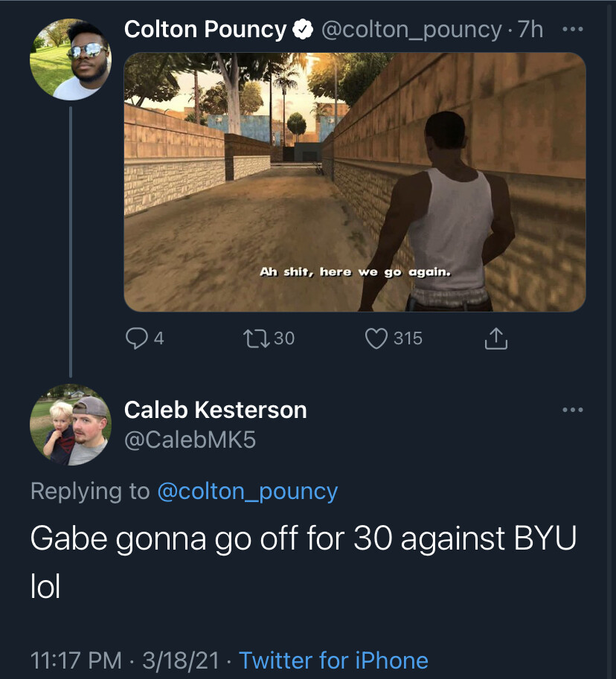Open the GTA "here we go again" image

tap(354, 182)
